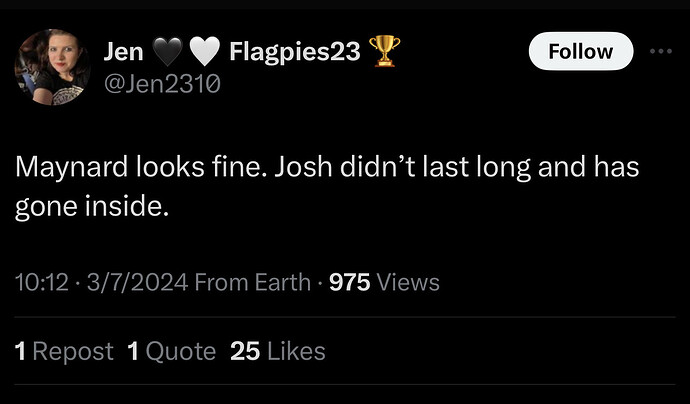Viewport: 690px width, 404px height.
Task: View the 1 Quote list
Action: point(171,351)
